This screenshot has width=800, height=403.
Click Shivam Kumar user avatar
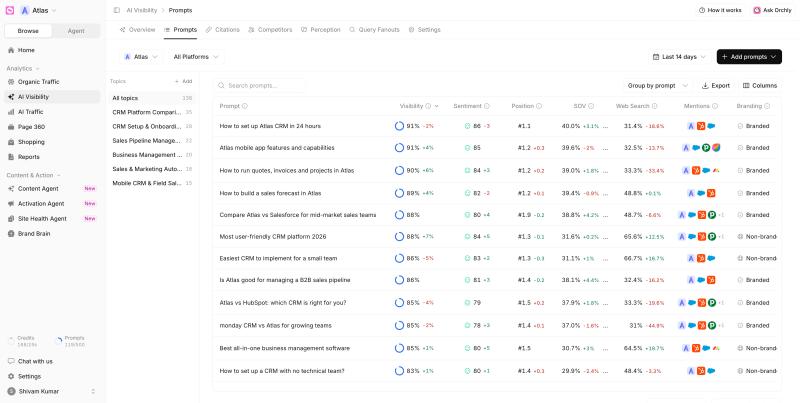[11, 391]
